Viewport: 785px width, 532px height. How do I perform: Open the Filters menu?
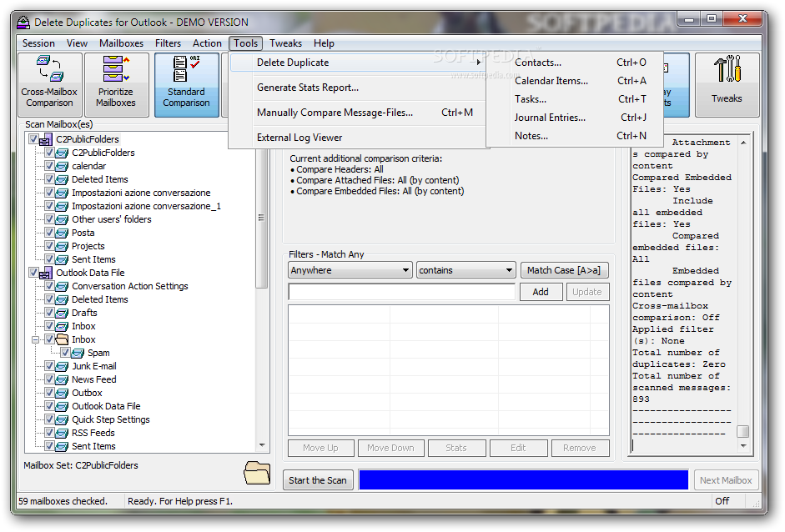coord(168,43)
